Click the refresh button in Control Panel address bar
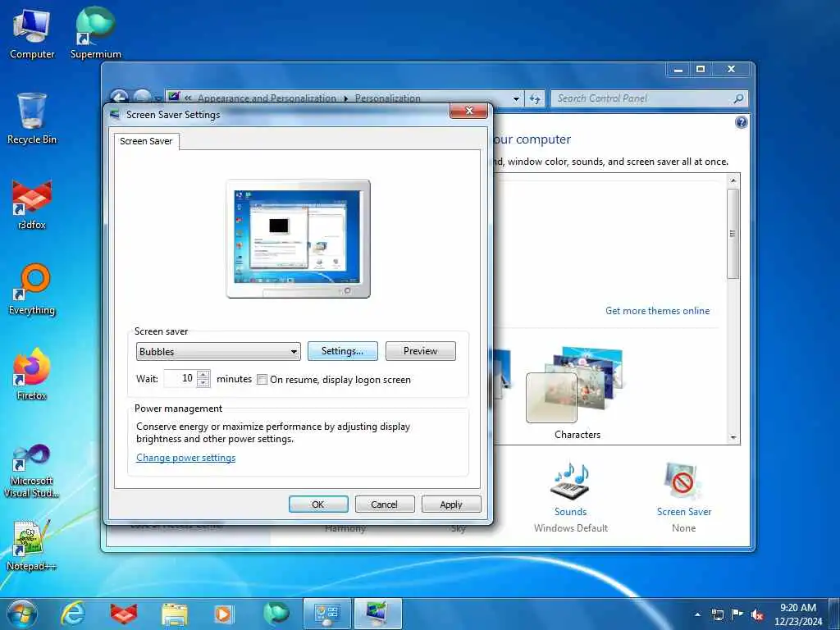 (x=535, y=98)
